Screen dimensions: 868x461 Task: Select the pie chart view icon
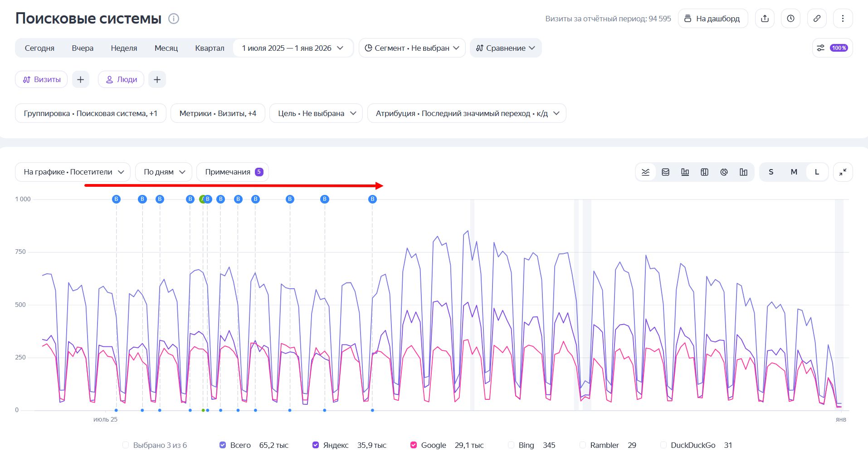pyautogui.click(x=724, y=172)
